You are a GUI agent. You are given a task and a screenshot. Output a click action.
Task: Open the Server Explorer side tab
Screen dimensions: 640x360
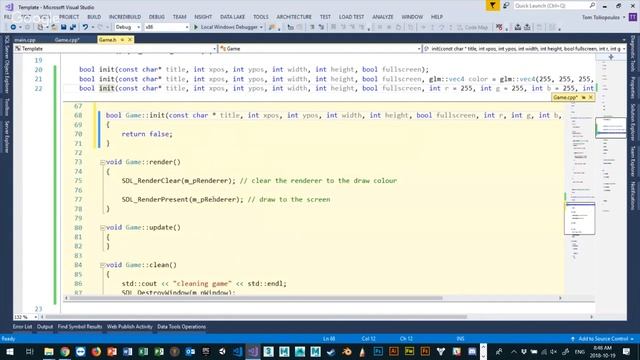pyautogui.click(x=7, y=137)
